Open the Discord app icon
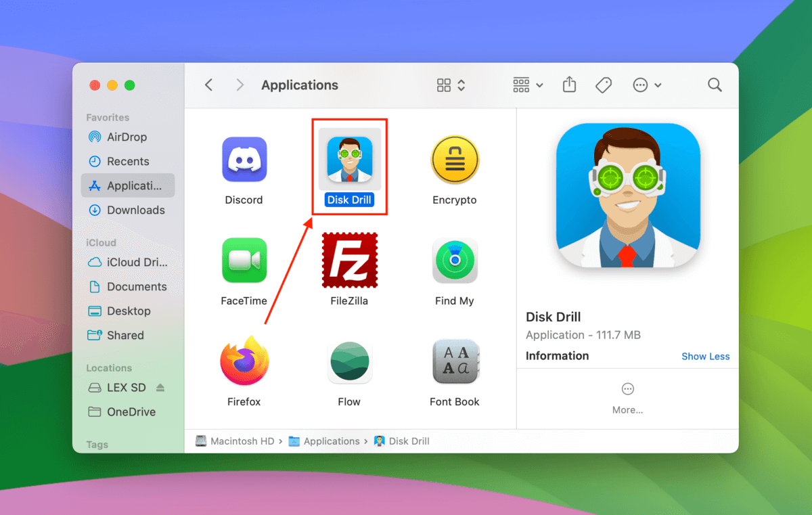Viewport: 812px width, 515px height. point(244,160)
